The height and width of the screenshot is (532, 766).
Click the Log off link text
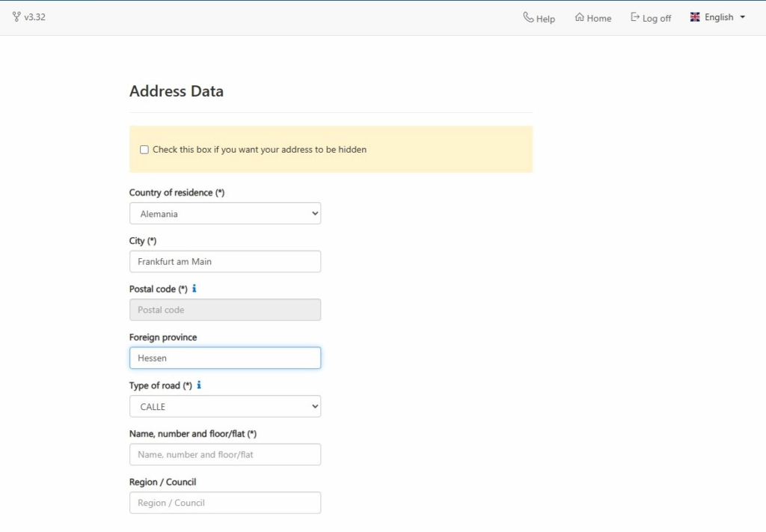(656, 19)
